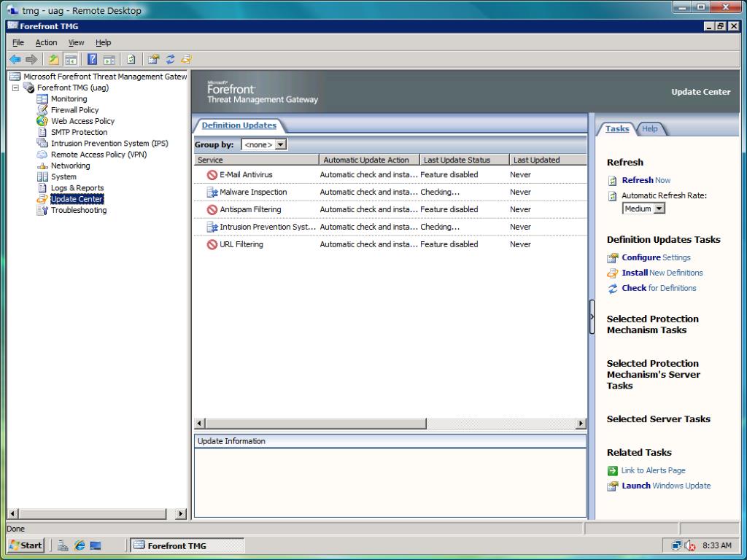This screenshot has width=747, height=560.
Task: Click the Configure Settings icon in the toolbar
Action: 153,59
